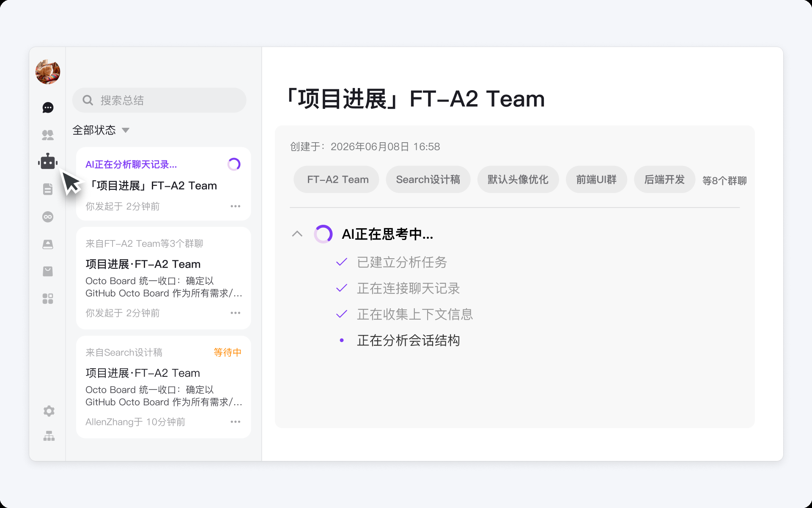Click the 等8个群聊 link

tap(724, 181)
